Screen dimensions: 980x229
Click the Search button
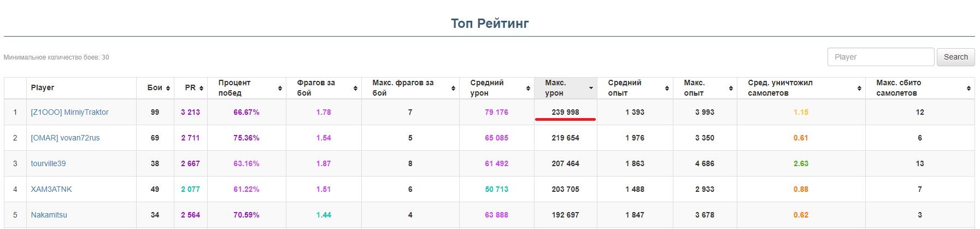pos(955,57)
